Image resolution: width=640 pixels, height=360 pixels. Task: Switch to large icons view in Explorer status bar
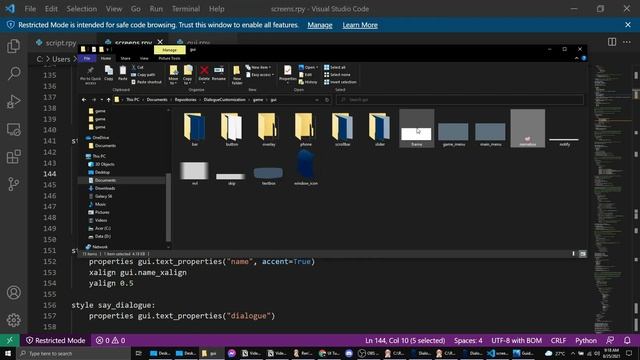click(583, 254)
